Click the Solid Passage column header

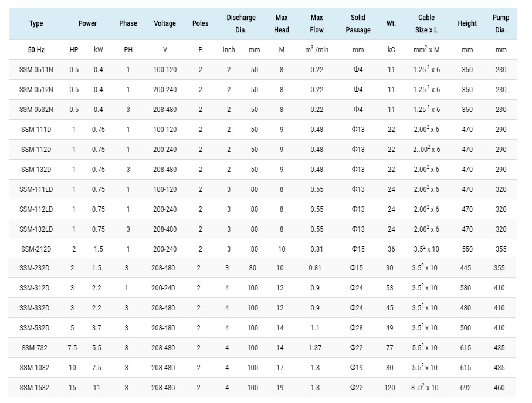point(358,23)
